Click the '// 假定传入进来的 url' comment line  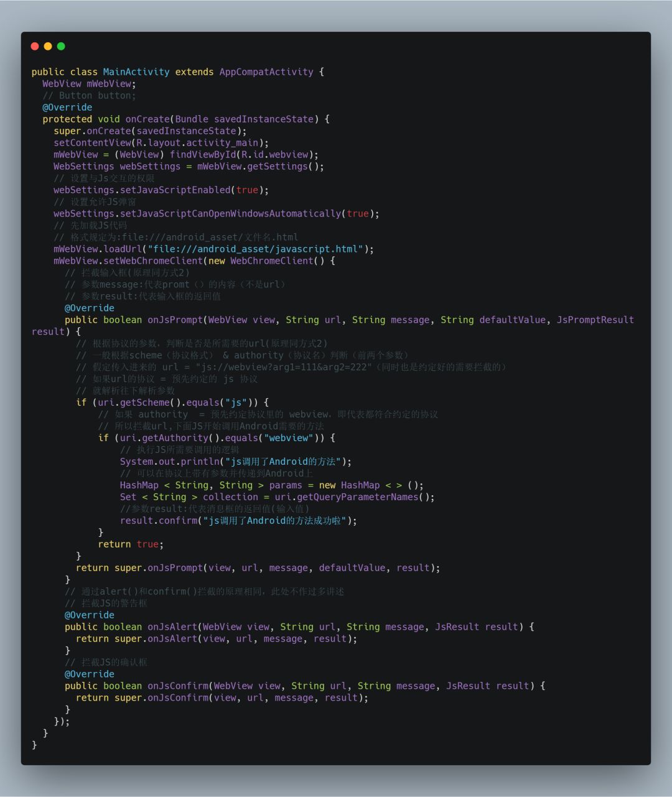pyautogui.click(x=292, y=368)
